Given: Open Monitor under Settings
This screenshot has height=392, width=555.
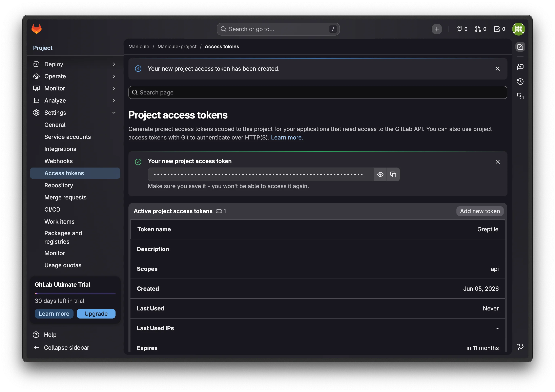Looking at the screenshot, I should pyautogui.click(x=75, y=253).
